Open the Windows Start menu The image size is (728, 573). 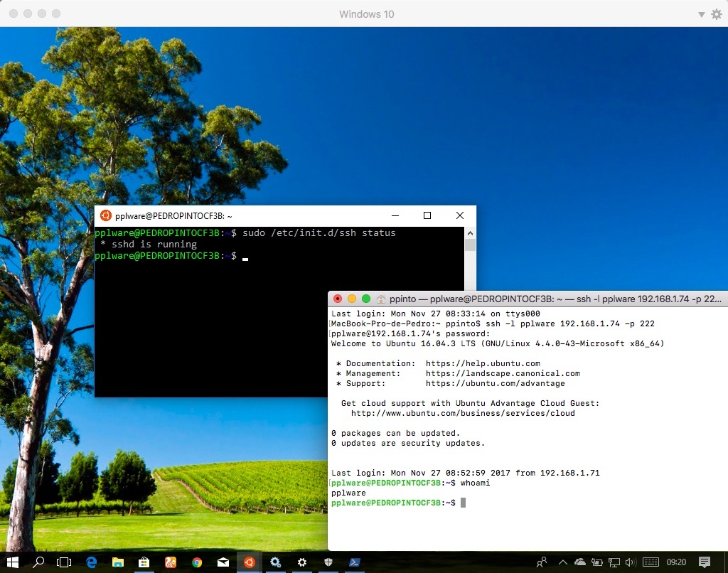click(x=13, y=562)
